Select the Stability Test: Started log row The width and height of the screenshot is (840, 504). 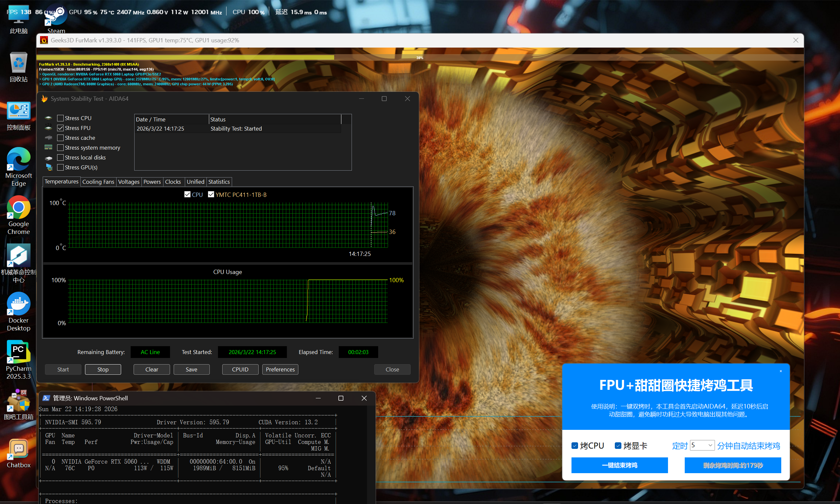coord(238,129)
